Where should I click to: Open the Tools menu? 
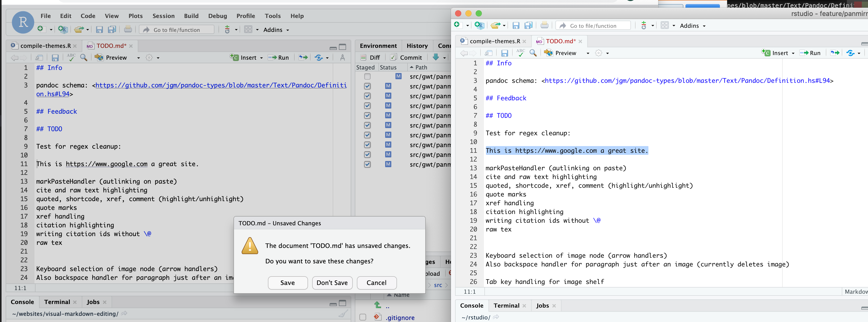(273, 16)
